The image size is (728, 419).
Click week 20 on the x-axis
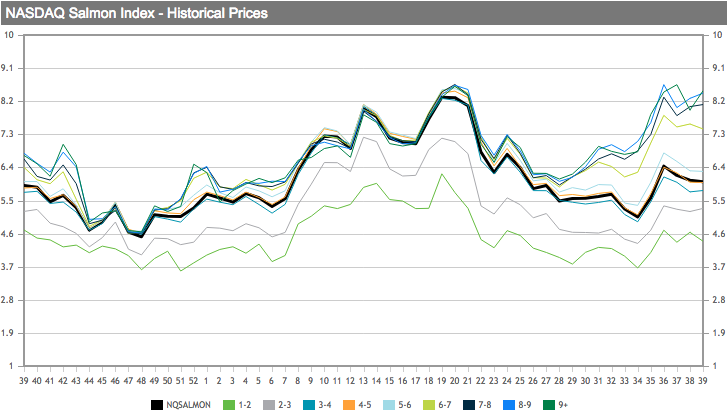click(455, 381)
